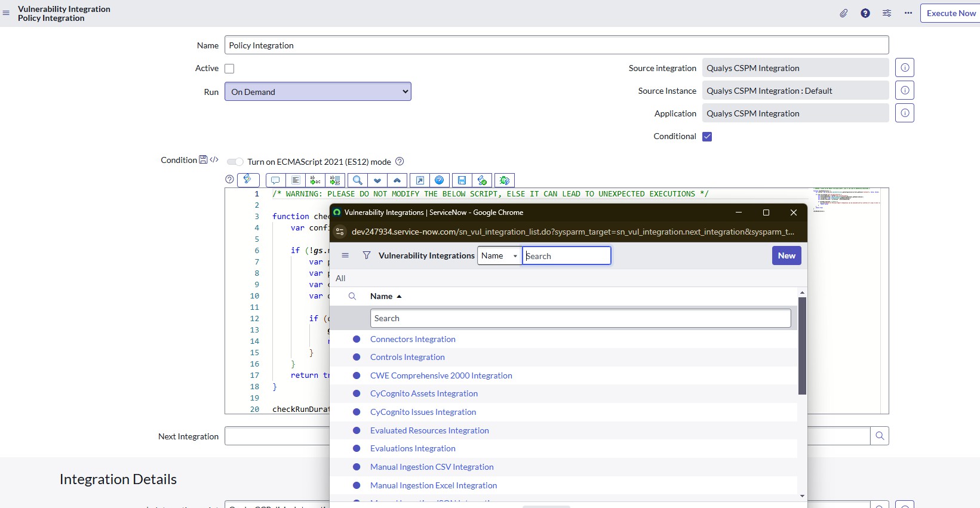Image resolution: width=980 pixels, height=508 pixels.
Task: Select Evaluated Resources Integration link
Action: point(429,430)
